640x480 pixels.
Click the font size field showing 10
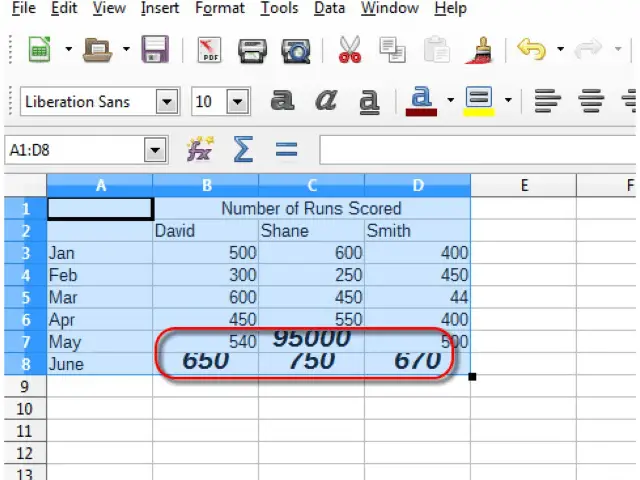tap(209, 102)
